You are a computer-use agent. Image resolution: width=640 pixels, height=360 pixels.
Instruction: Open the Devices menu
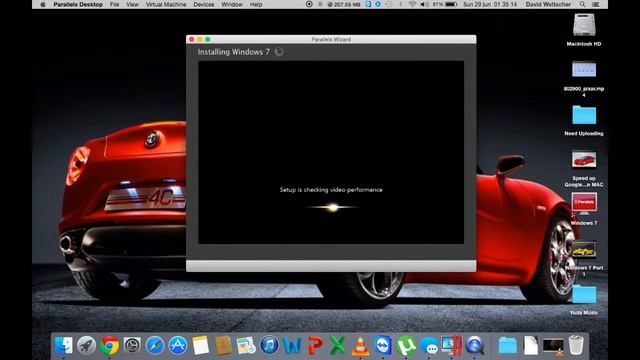[204, 4]
